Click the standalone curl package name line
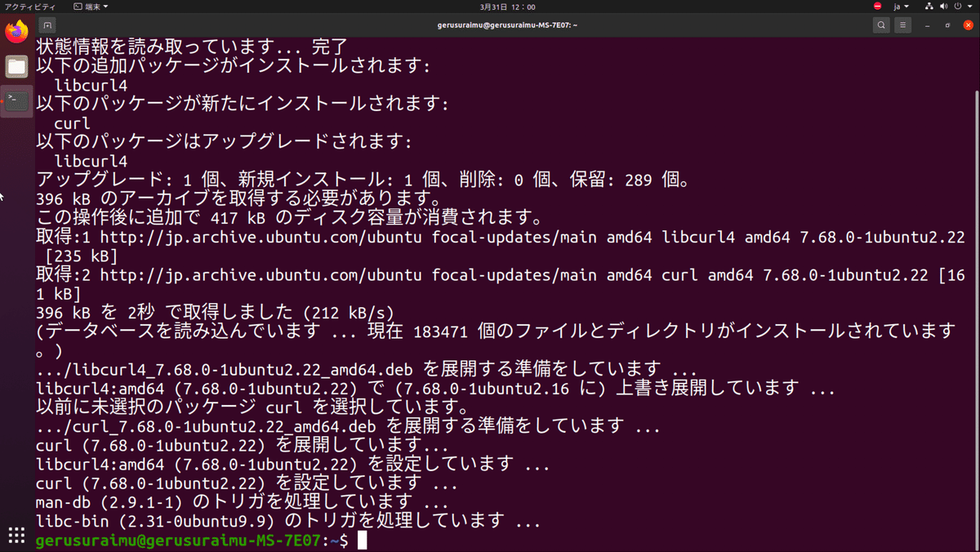The height and width of the screenshot is (552, 980). 72,125
